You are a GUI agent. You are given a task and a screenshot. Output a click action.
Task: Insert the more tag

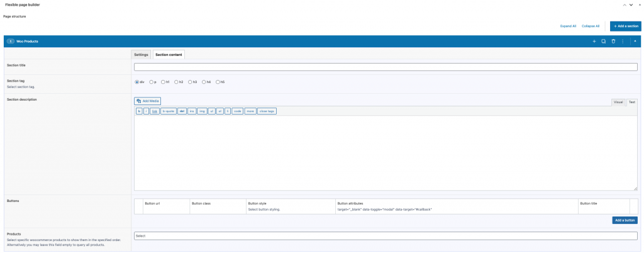(x=250, y=111)
